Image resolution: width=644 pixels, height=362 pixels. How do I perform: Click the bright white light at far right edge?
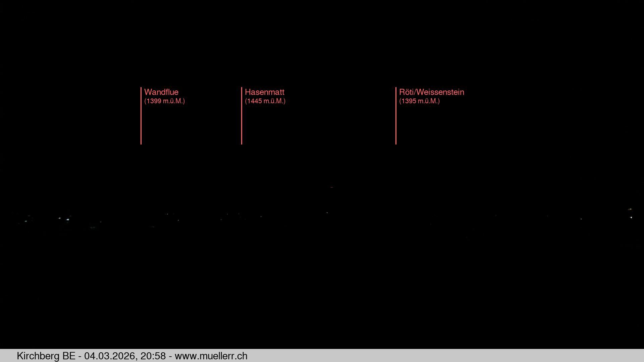(631, 217)
